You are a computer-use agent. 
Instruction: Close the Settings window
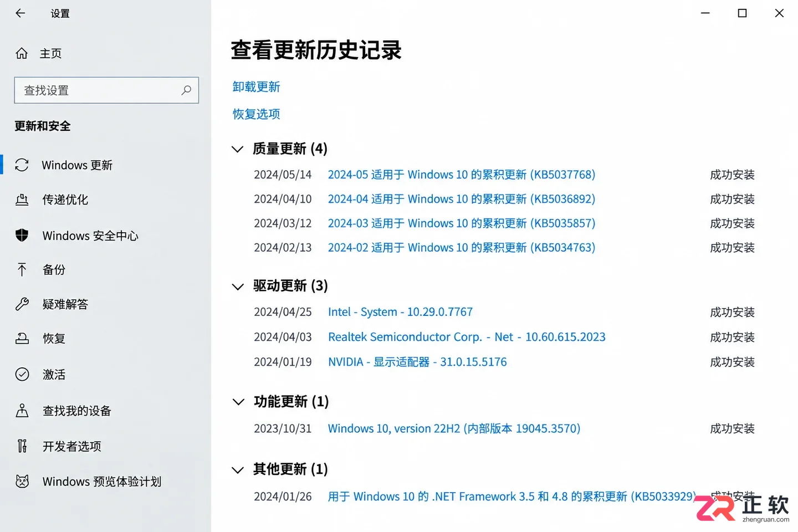point(779,13)
